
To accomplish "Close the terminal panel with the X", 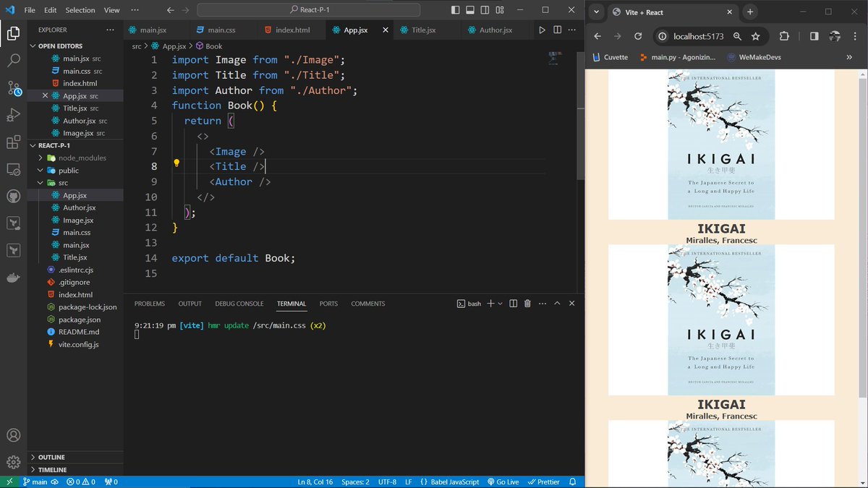I will click(572, 304).
